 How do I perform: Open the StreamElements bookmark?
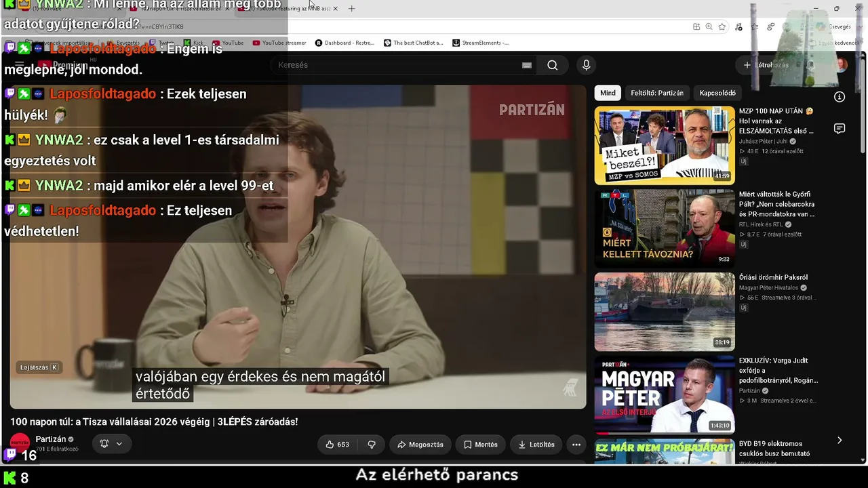[480, 43]
